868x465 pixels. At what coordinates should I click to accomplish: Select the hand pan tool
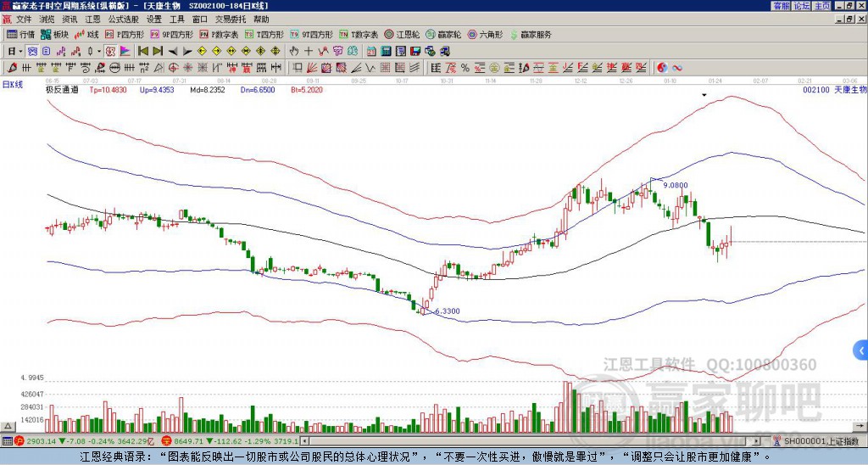click(x=293, y=52)
